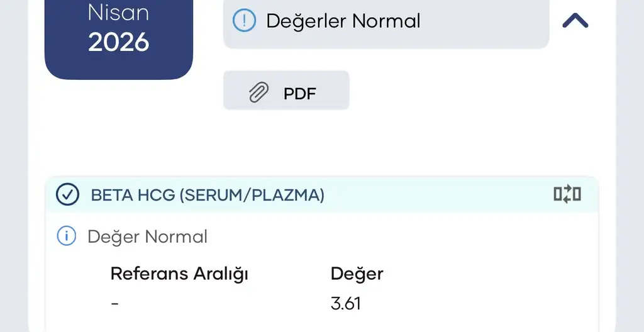
Task: Click the dash under Referans Aralığı
Action: pyautogui.click(x=115, y=304)
